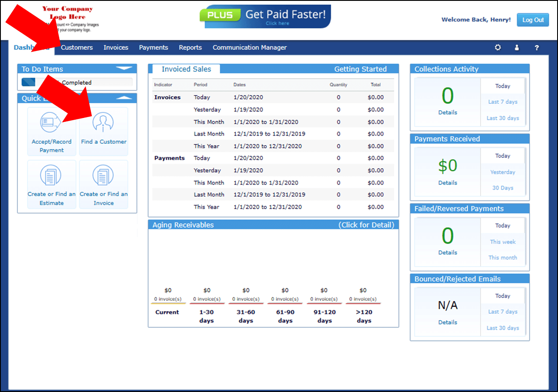Open Details under Failed/Reversed Payments
The width and height of the screenshot is (558, 392).
click(x=448, y=252)
